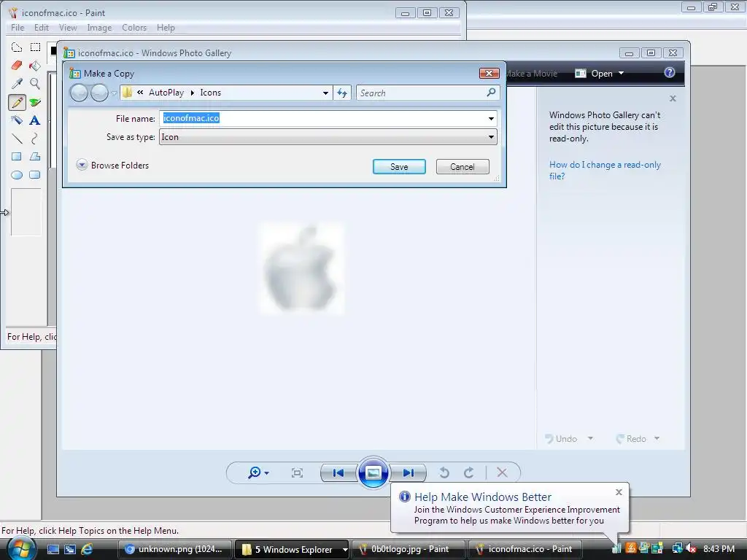Image resolution: width=747 pixels, height=560 pixels.
Task: Click the Windows Start orb
Action: [x=21, y=548]
